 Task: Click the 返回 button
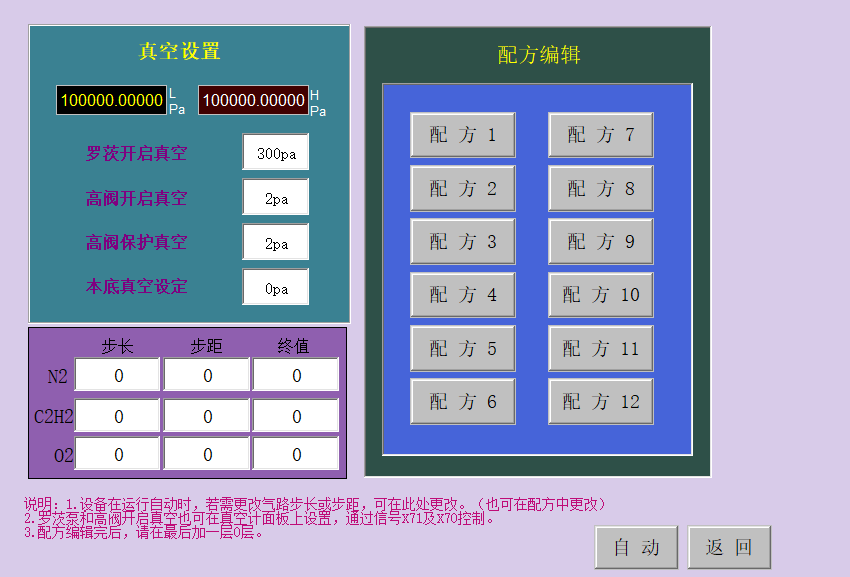click(x=729, y=548)
